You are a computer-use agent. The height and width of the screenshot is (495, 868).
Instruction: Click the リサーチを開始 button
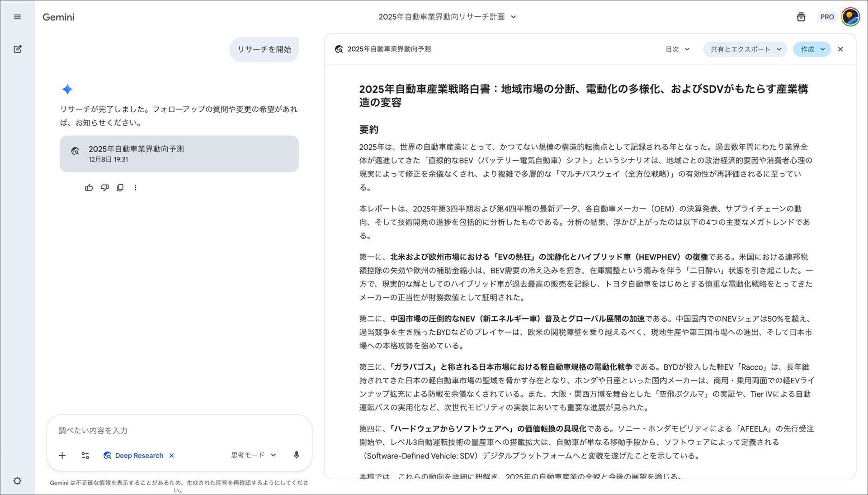coord(264,49)
